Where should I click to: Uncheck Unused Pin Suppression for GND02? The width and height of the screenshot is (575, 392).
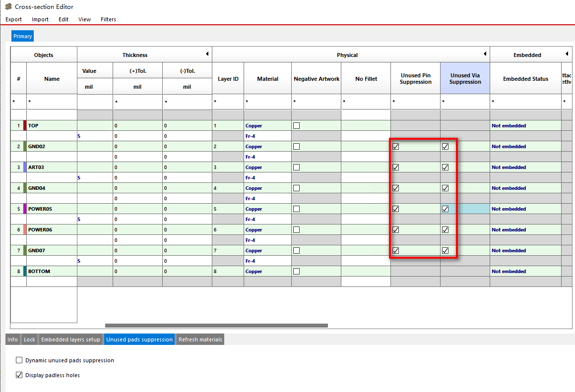[x=395, y=146]
